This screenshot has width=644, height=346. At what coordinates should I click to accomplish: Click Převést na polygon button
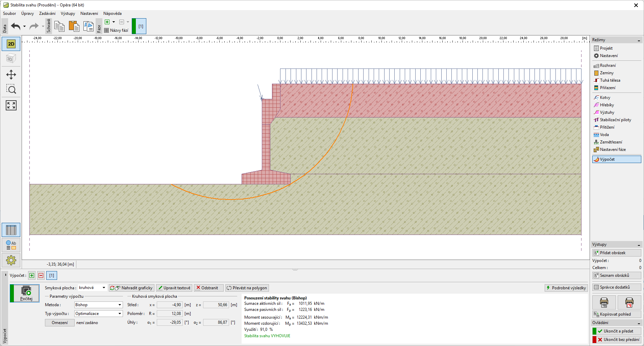pos(247,288)
